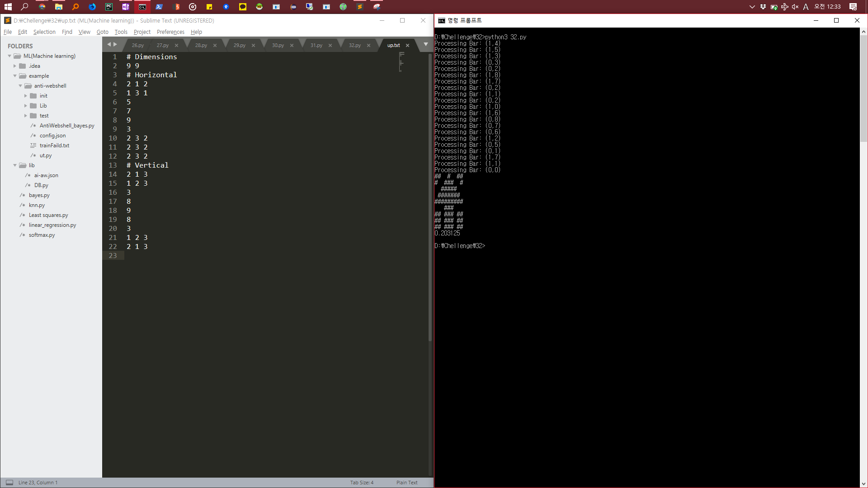
Task: Open the Selection menu
Action: coord(44,32)
